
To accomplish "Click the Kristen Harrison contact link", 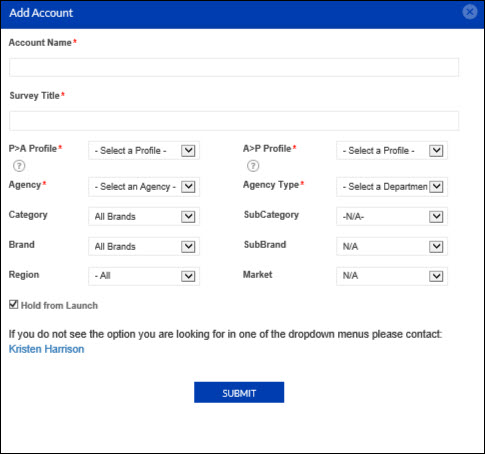I will click(46, 349).
